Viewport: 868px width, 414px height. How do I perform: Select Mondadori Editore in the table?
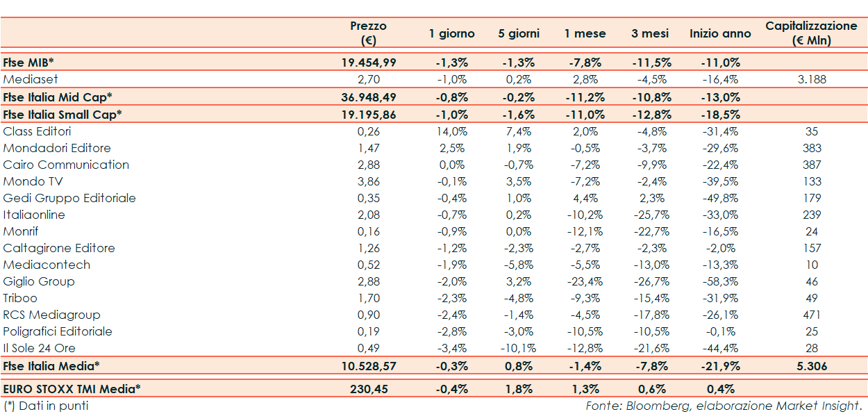[x=57, y=148]
